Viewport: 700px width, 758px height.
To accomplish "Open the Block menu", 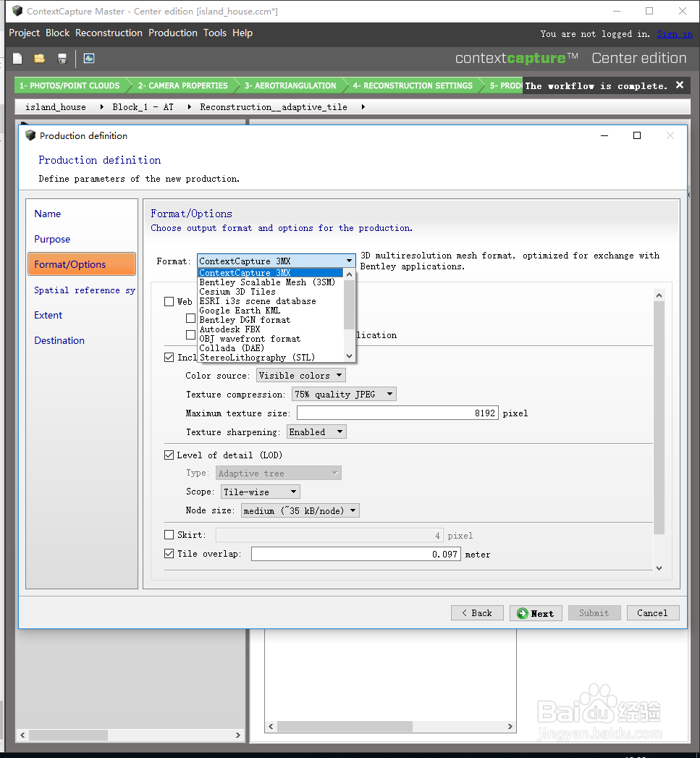I will point(57,33).
